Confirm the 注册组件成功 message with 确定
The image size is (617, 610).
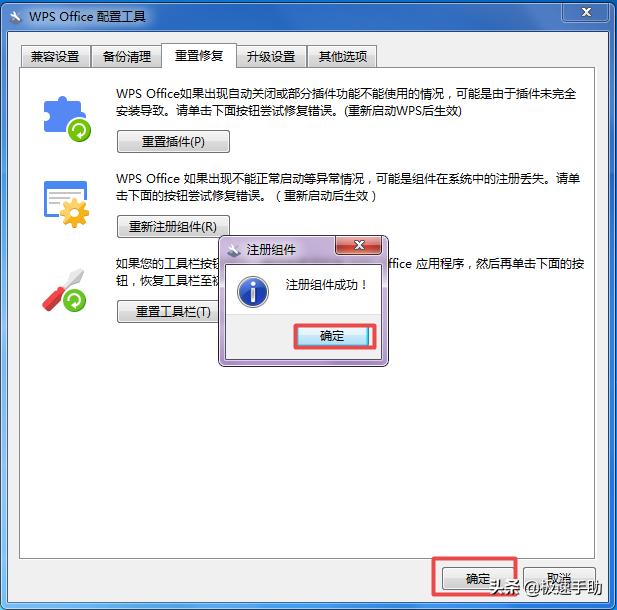point(334,336)
